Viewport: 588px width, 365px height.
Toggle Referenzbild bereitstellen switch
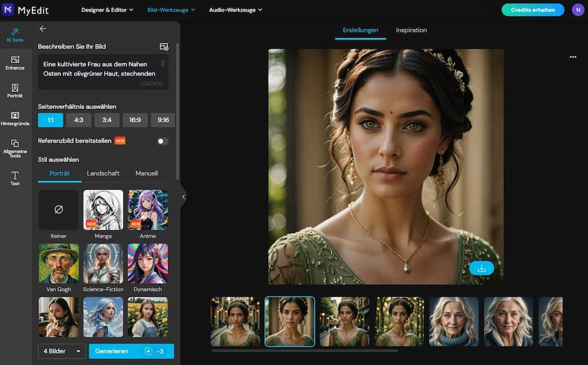point(162,141)
